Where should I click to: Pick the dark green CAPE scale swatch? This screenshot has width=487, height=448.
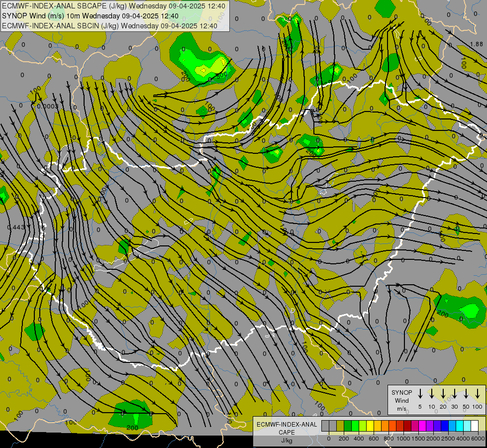348,426
